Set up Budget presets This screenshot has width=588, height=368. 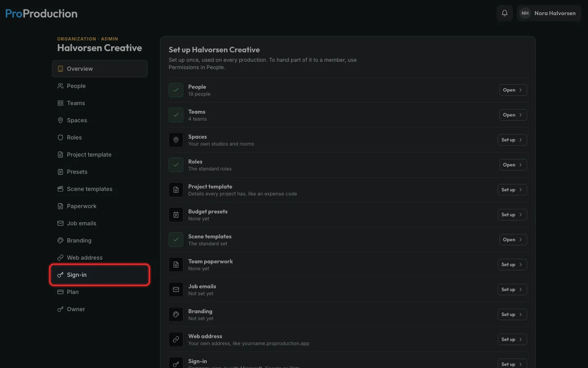(x=512, y=215)
